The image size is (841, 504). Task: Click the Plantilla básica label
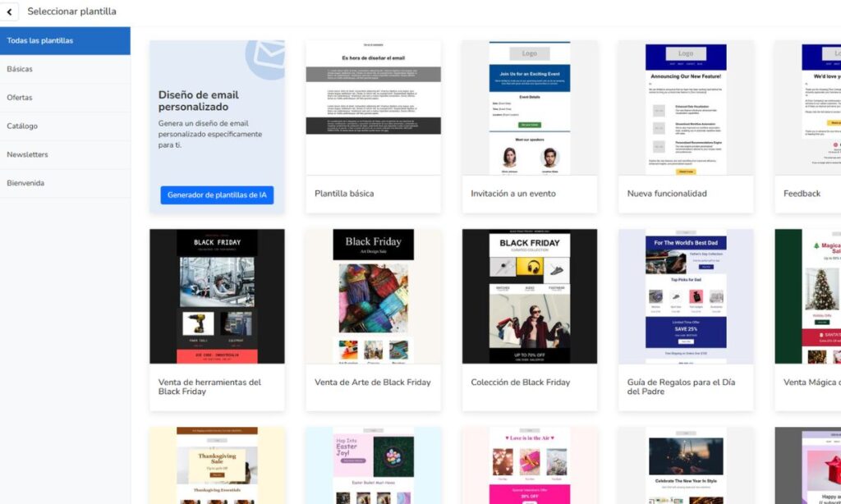pyautogui.click(x=344, y=194)
